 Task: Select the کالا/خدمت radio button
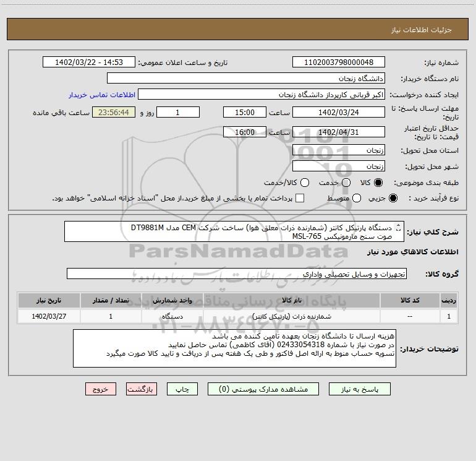click(305, 183)
